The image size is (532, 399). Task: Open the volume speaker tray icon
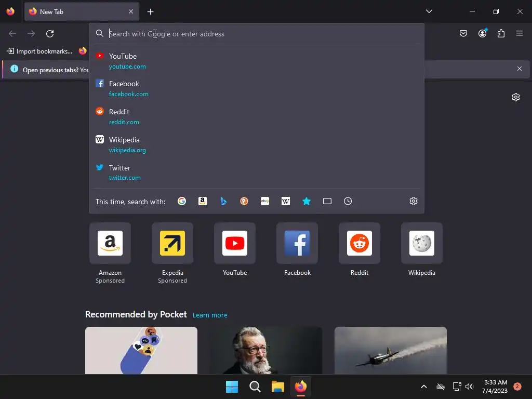(x=469, y=387)
